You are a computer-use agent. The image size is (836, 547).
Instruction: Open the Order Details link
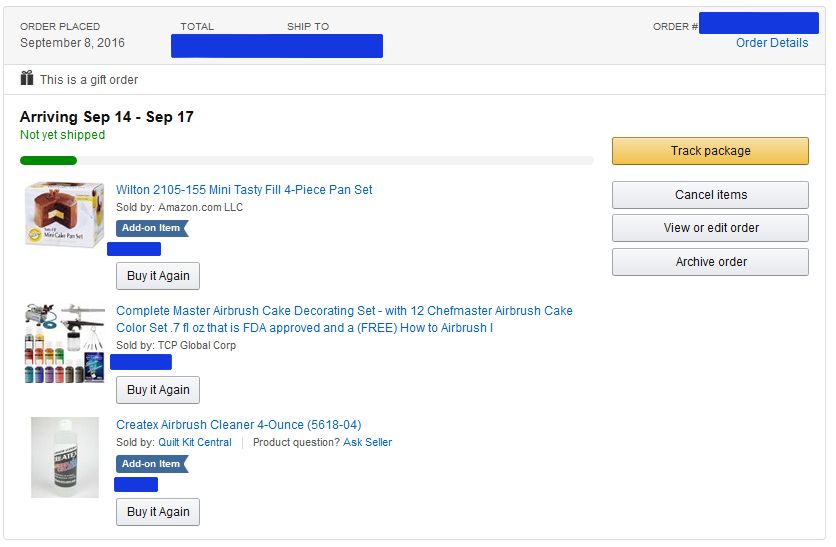pyautogui.click(x=771, y=43)
